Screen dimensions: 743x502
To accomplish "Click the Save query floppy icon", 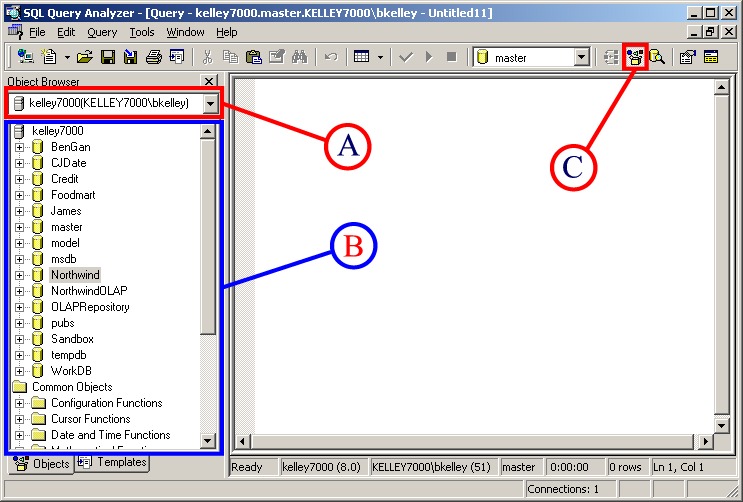I will [x=108, y=57].
